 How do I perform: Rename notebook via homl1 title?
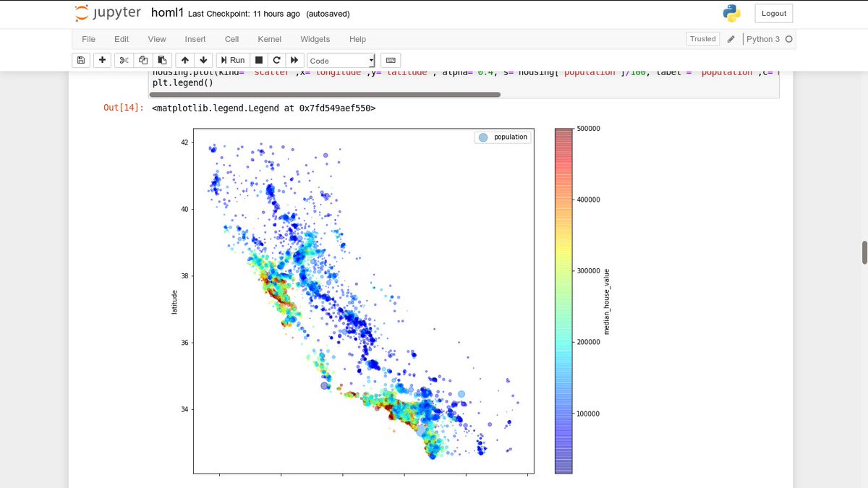click(x=166, y=13)
